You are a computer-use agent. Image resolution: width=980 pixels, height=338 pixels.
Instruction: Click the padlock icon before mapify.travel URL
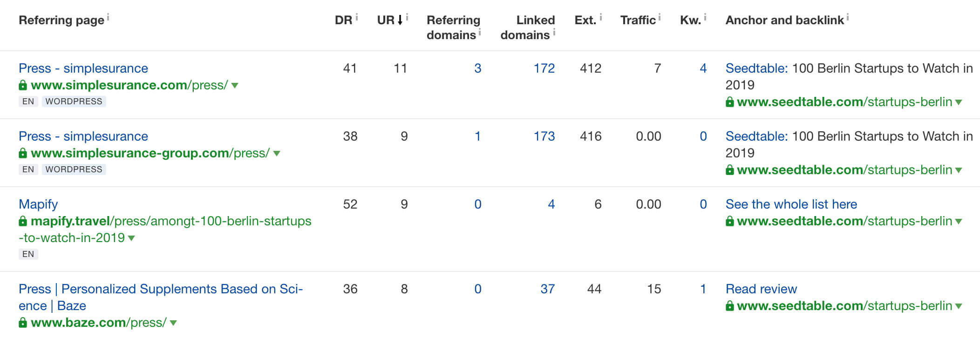pos(23,221)
